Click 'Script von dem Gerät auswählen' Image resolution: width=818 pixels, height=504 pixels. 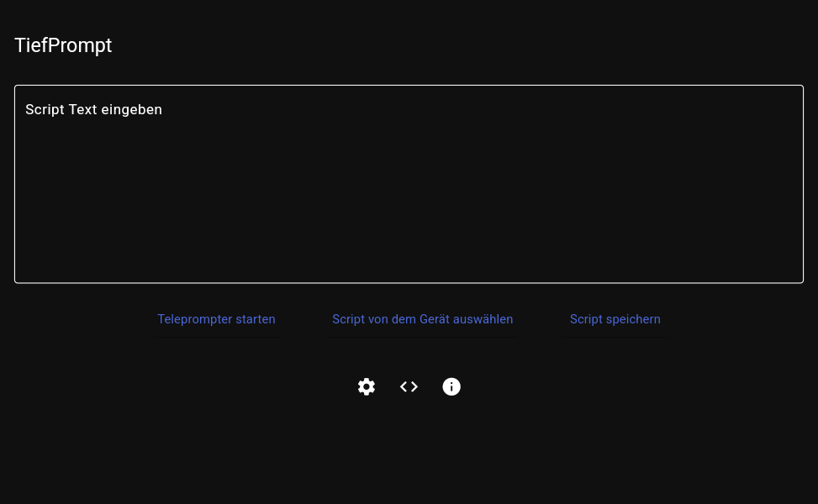pyautogui.click(x=422, y=319)
